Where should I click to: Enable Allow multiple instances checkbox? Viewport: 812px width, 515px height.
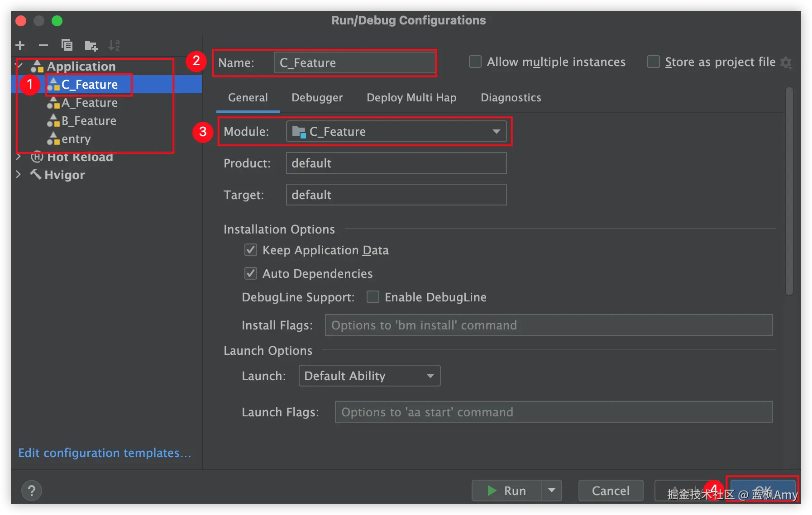[x=475, y=62]
